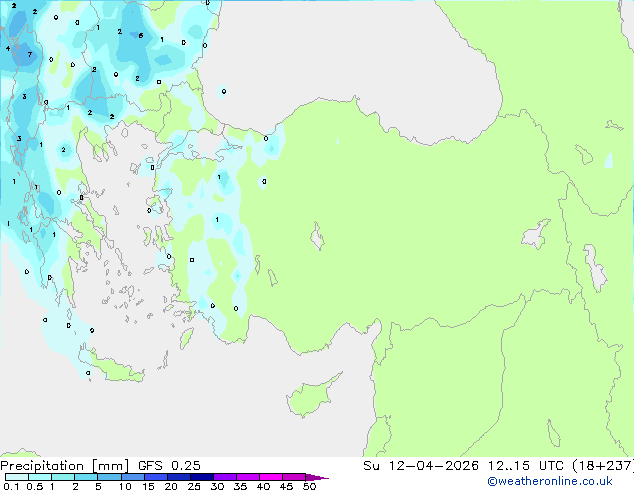Pick the 35–40 mm legend color swatch
Screen dimensions: 634x490
247,477
